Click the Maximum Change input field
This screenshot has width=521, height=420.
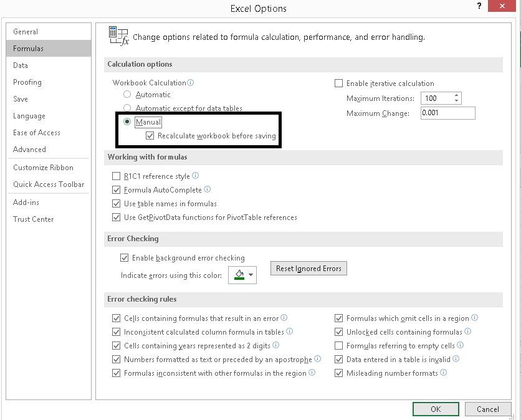click(x=448, y=113)
